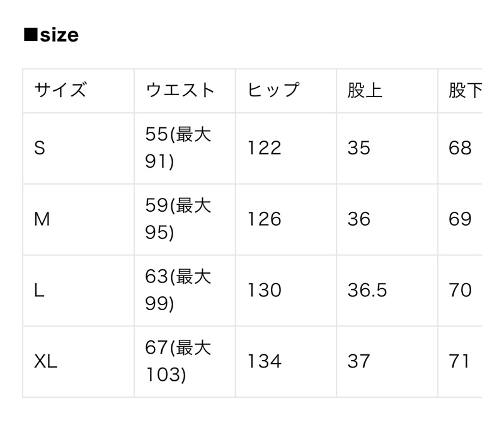
Task: Click hip value 122
Action: pyautogui.click(x=265, y=148)
